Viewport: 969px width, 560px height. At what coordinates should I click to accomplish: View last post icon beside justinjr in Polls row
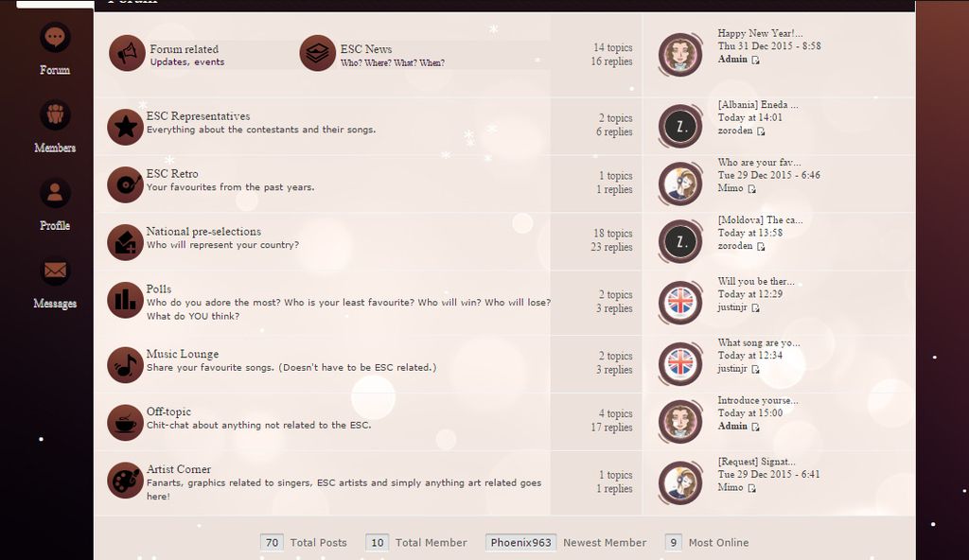(755, 307)
